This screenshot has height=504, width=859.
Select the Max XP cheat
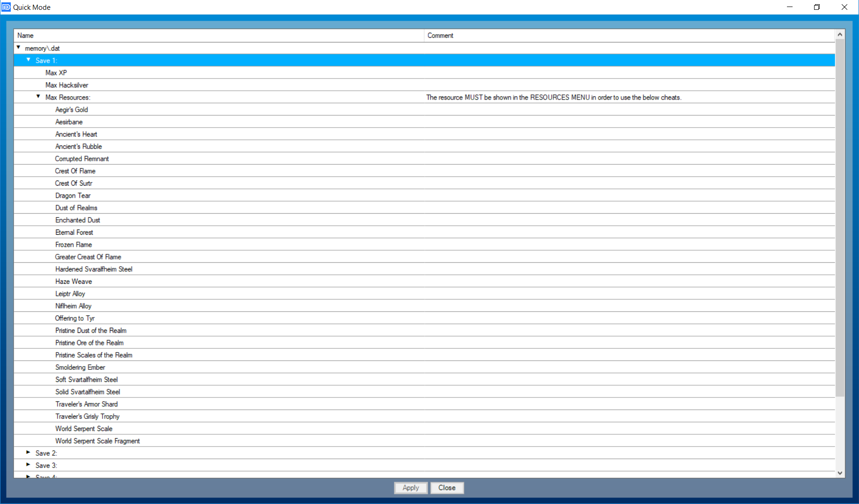click(x=56, y=73)
